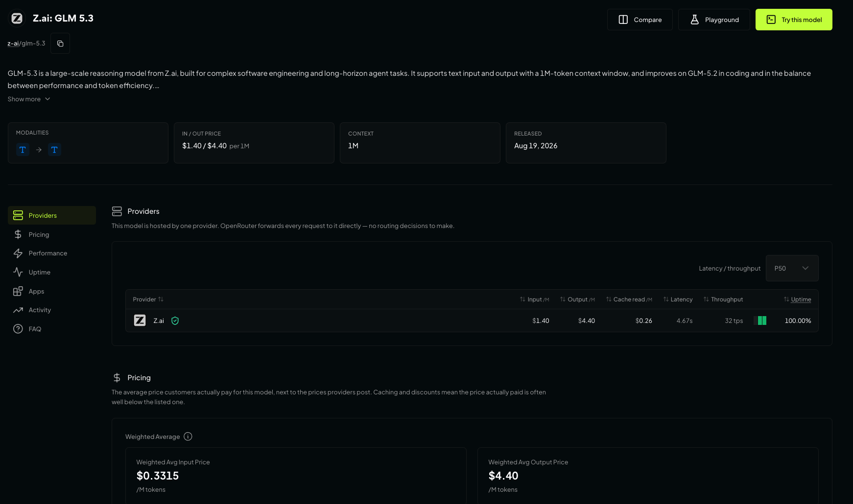853x504 pixels.
Task: Click the Providers section heading icon
Action: pyautogui.click(x=117, y=211)
